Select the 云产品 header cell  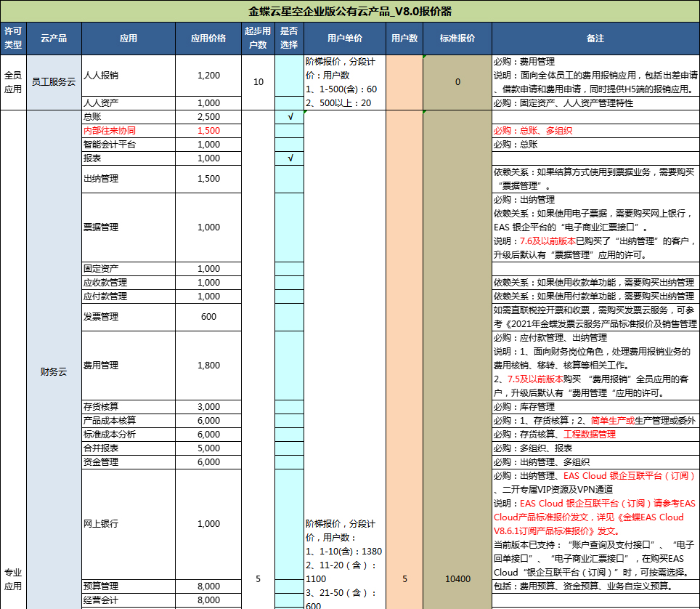(54, 39)
